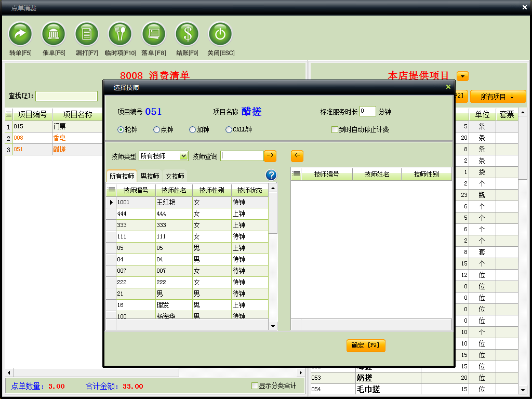Click the order list horizontal scroll right arrow
Screen dimensions: 532x399
click(300, 373)
